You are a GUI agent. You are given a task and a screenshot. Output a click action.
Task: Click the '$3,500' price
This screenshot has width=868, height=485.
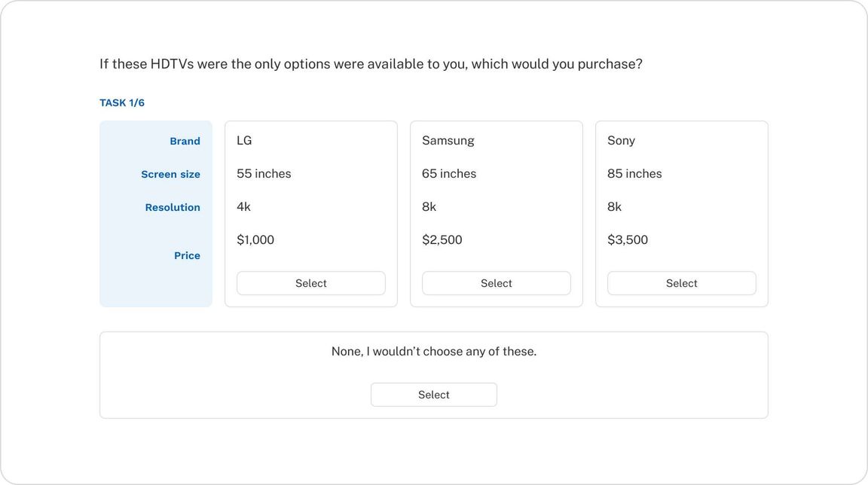point(627,240)
